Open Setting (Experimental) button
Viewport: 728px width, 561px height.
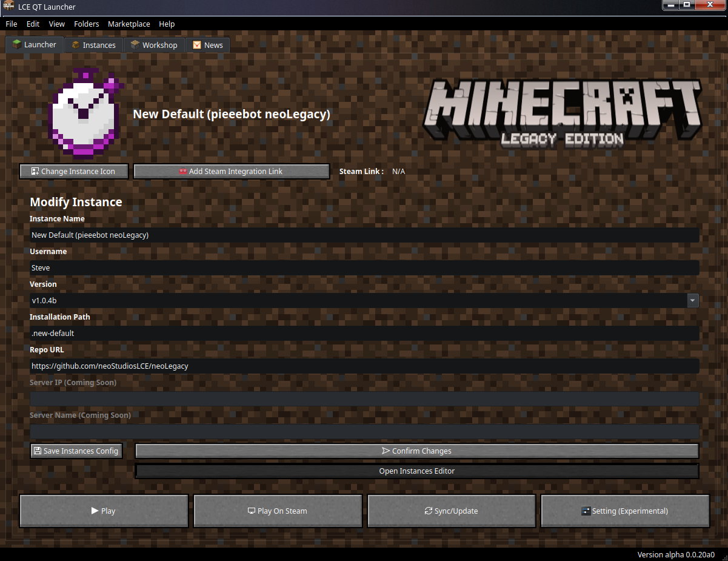pyautogui.click(x=625, y=511)
